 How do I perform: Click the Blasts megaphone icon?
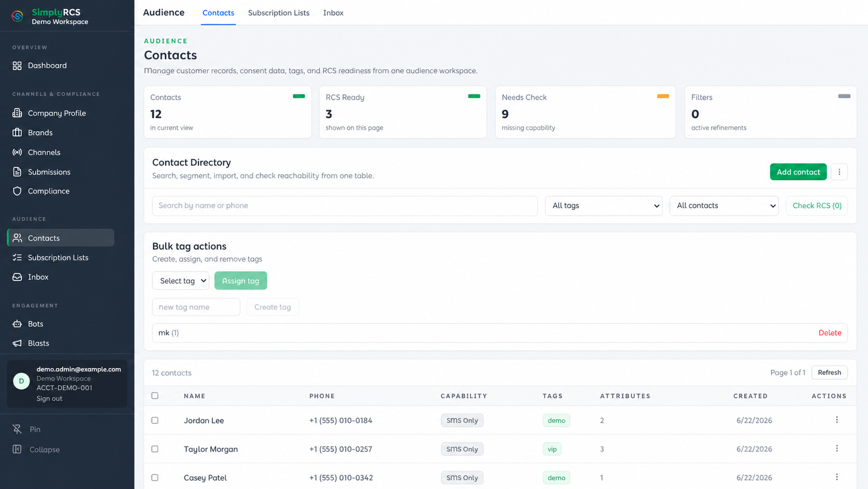click(17, 343)
